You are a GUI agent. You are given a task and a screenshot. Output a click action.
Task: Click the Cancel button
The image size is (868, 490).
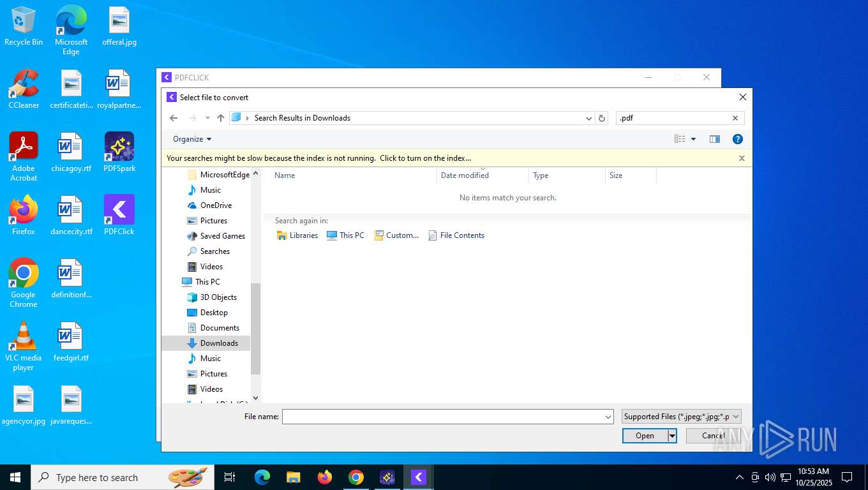(x=714, y=436)
